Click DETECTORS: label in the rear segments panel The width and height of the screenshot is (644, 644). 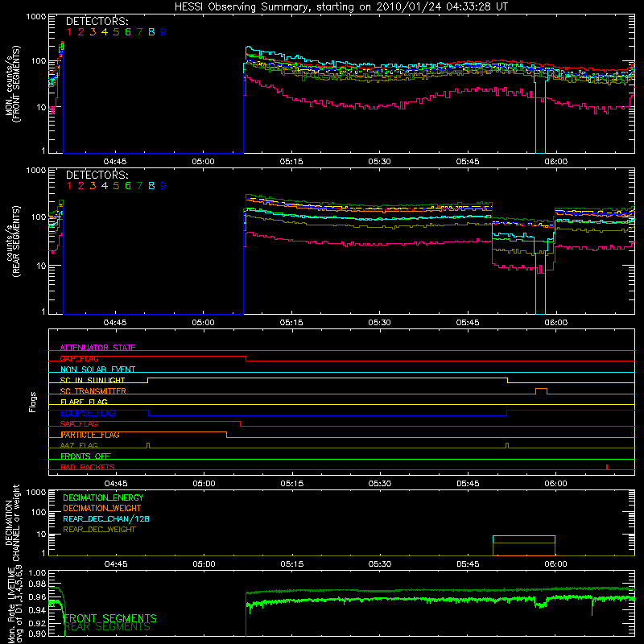97,175
